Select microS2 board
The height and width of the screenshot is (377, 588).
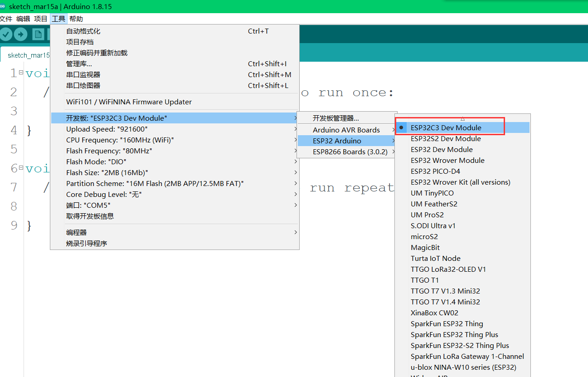pyautogui.click(x=462, y=237)
